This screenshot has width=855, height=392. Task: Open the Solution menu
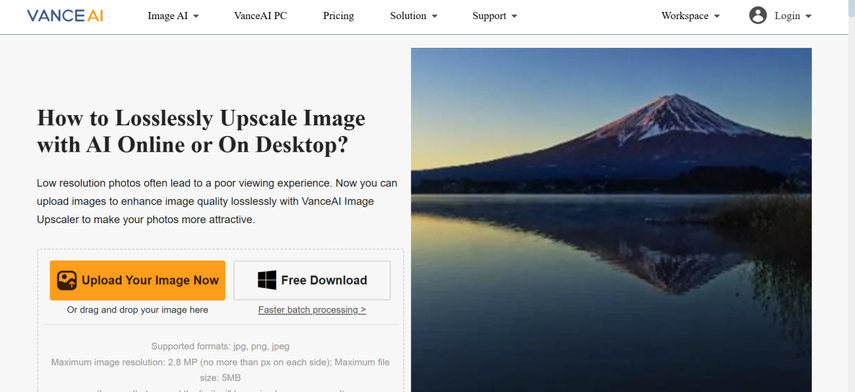414,16
